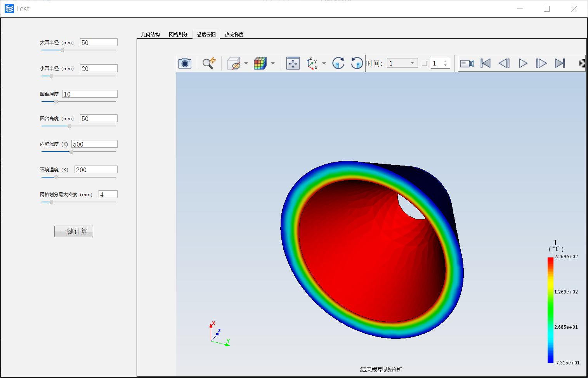Step forward one animation frame

541,63
